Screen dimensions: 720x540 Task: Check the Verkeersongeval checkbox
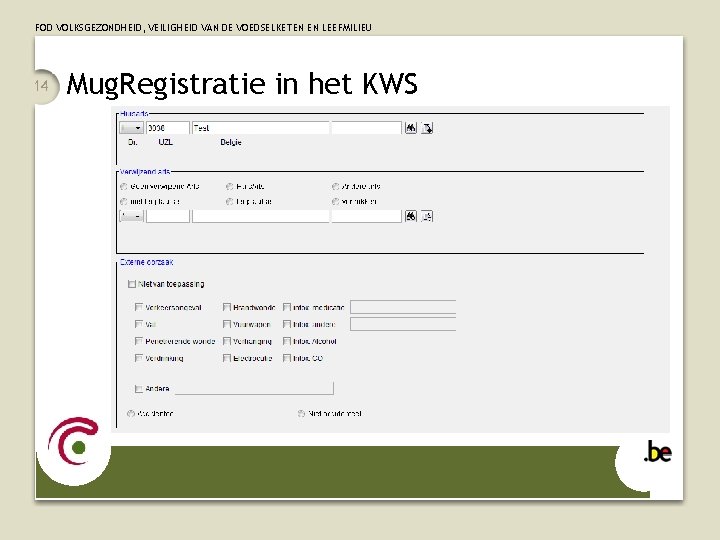[139, 307]
